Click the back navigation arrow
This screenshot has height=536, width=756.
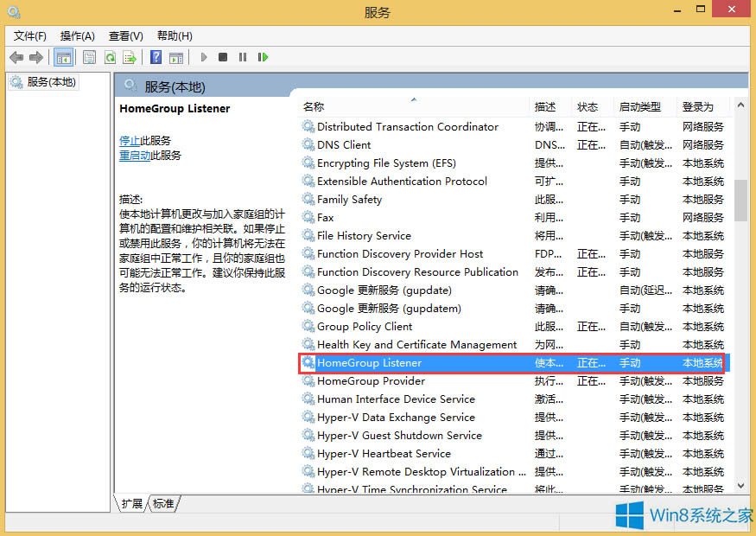(16, 57)
